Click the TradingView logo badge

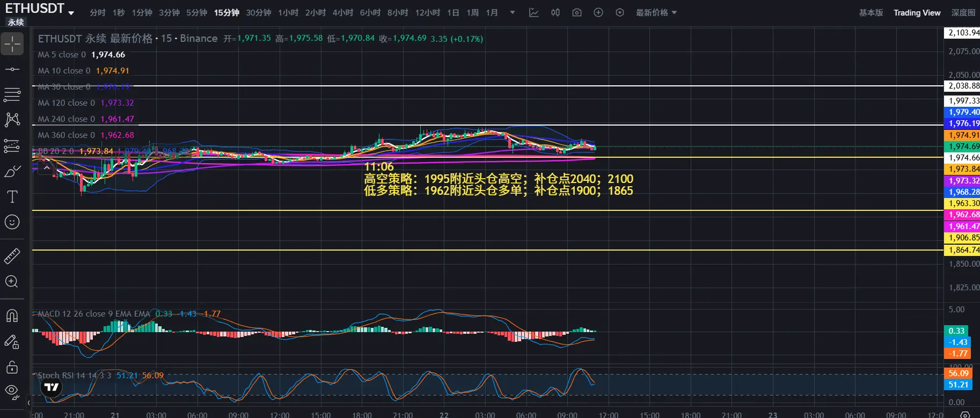(x=52, y=387)
